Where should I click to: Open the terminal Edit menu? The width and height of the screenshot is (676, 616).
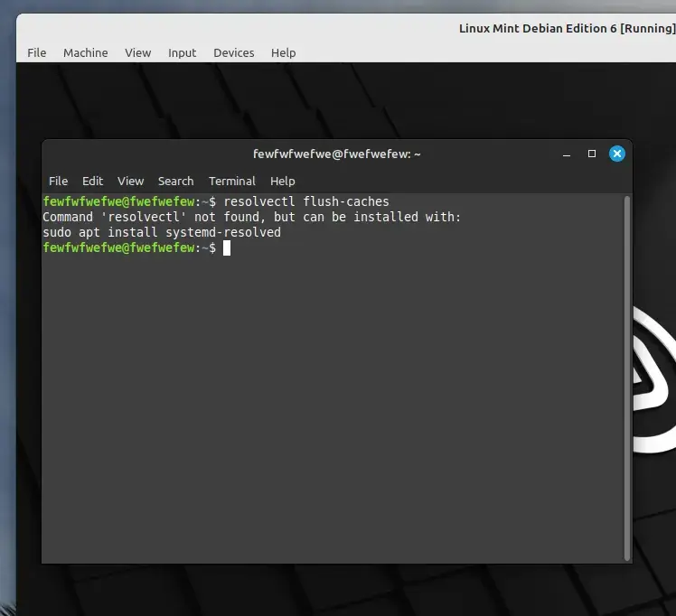coord(93,181)
